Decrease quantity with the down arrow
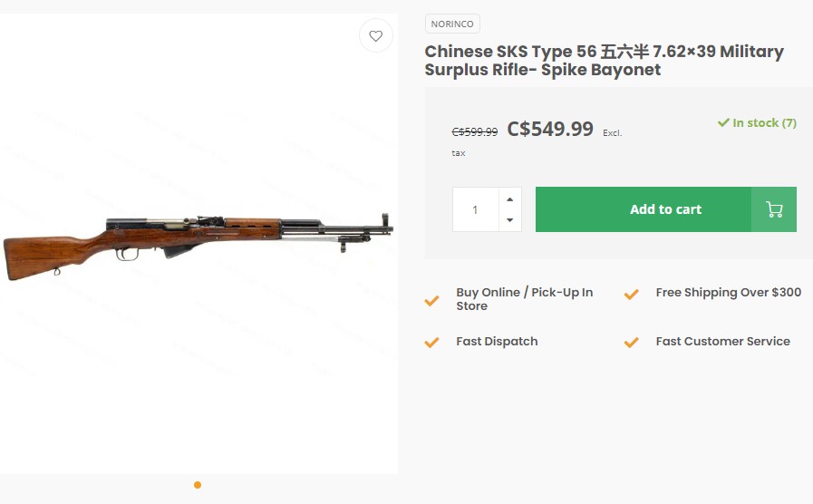 (x=510, y=220)
